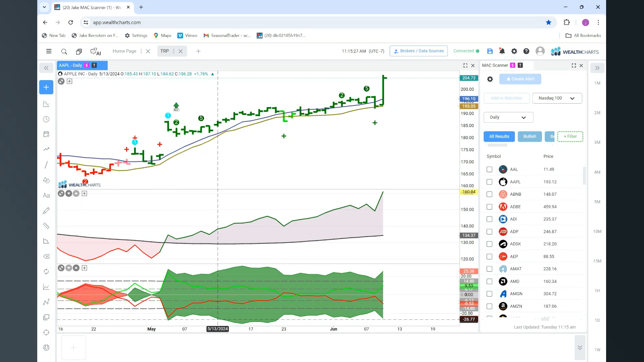Open the calendar tool in sidebar

tap(46, 134)
